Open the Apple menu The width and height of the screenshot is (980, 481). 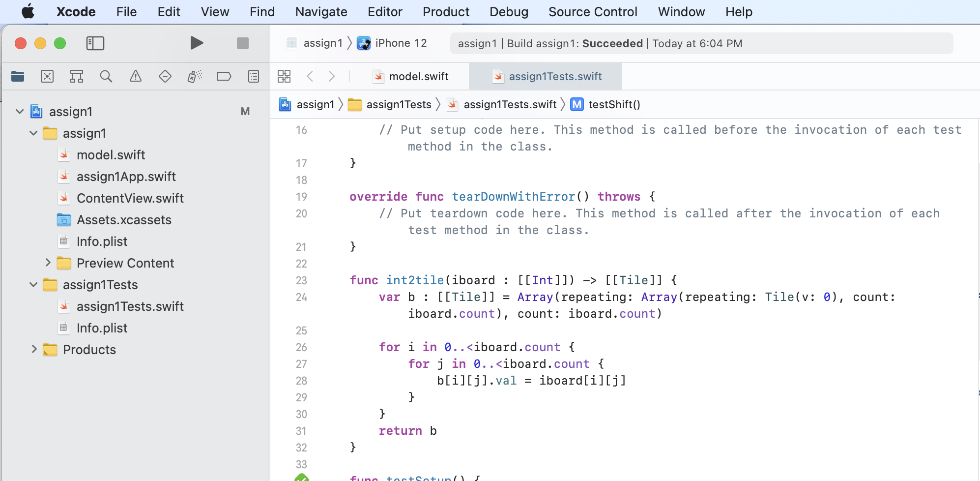click(x=28, y=11)
